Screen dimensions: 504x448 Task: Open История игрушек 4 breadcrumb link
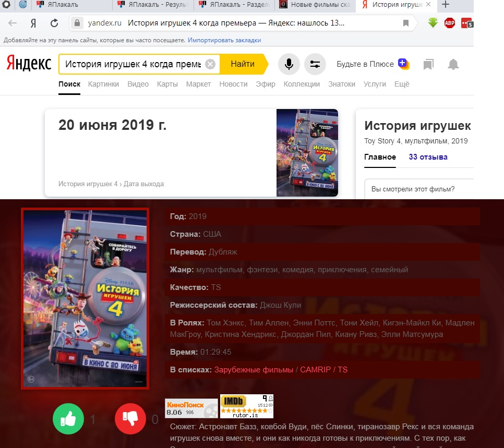click(88, 184)
